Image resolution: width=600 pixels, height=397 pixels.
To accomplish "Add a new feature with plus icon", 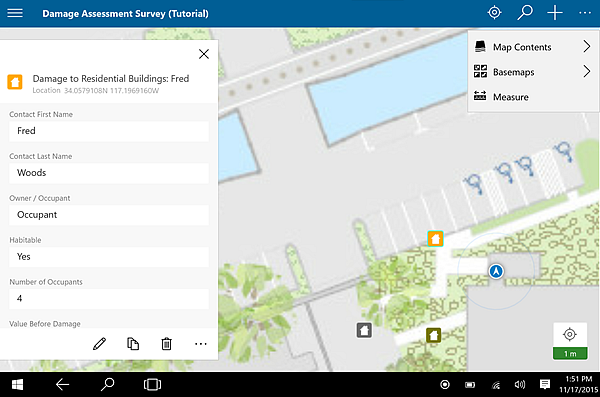I will [554, 13].
